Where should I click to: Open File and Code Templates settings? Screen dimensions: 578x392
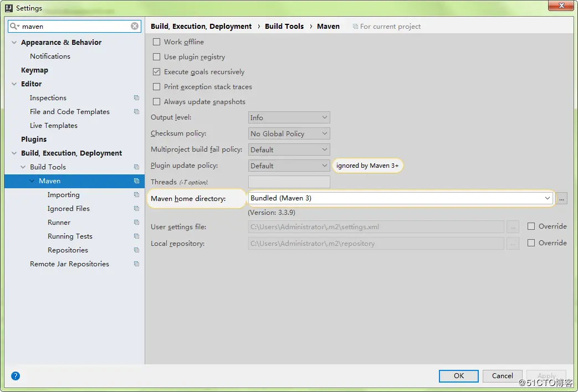coord(70,112)
